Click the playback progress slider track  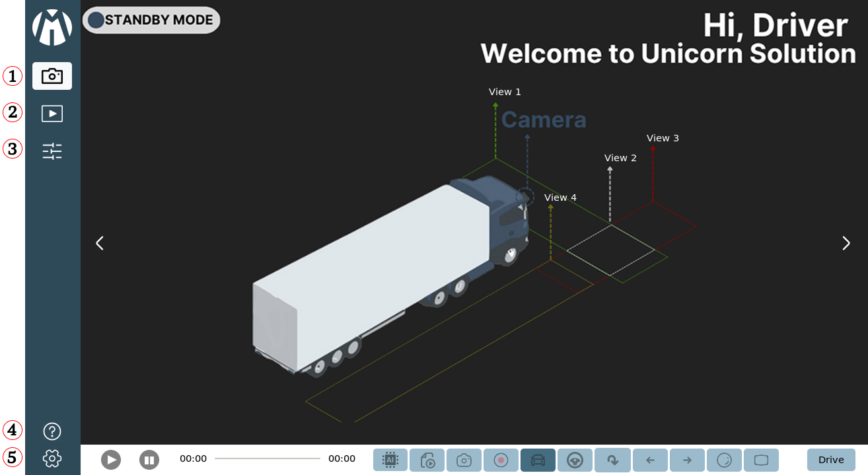pyautogui.click(x=268, y=458)
